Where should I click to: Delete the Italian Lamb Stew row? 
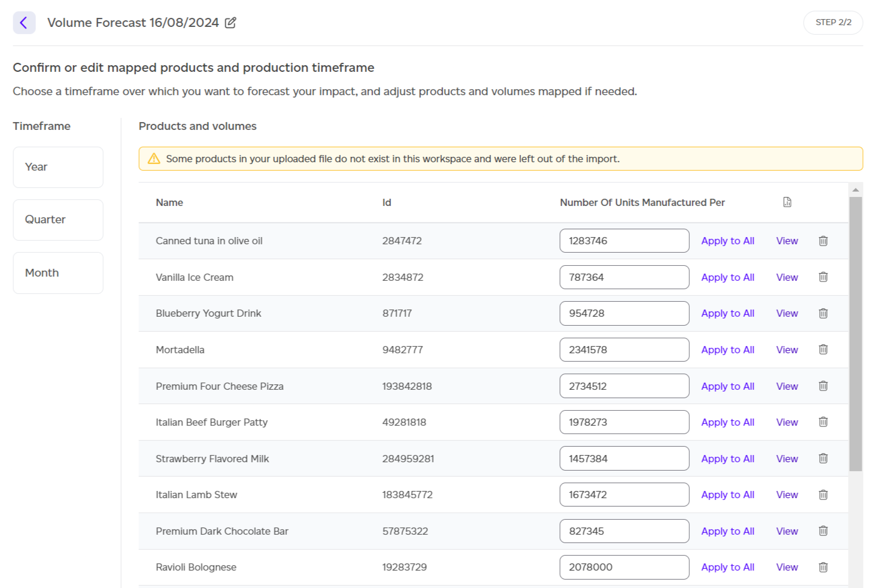[823, 495]
